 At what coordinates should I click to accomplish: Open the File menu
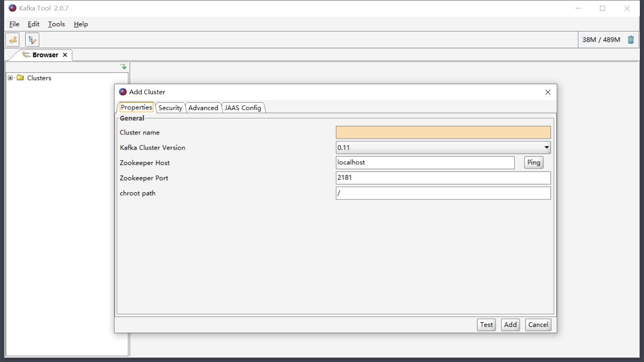click(14, 24)
